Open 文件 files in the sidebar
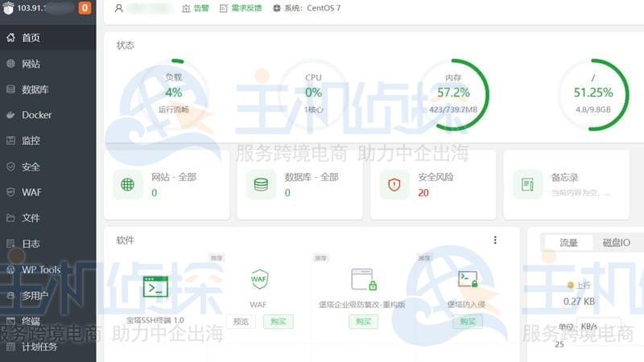Image resolution: width=644 pixels, height=362 pixels. [48, 218]
